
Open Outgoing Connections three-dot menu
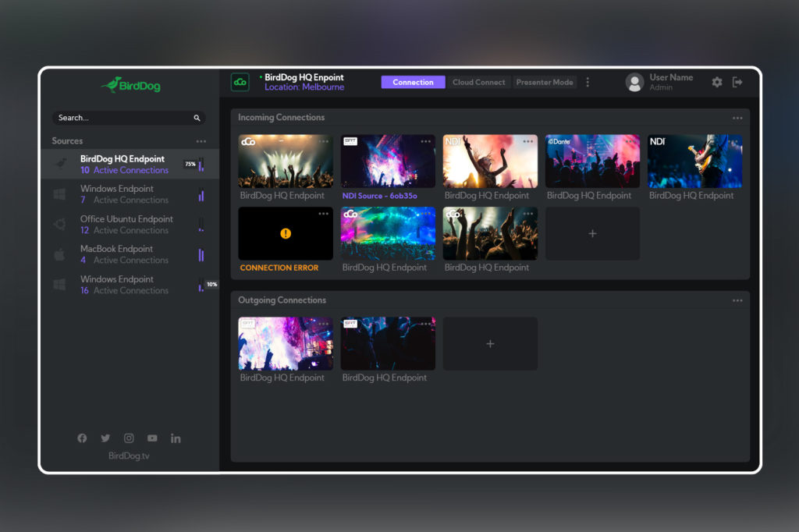pyautogui.click(x=737, y=300)
